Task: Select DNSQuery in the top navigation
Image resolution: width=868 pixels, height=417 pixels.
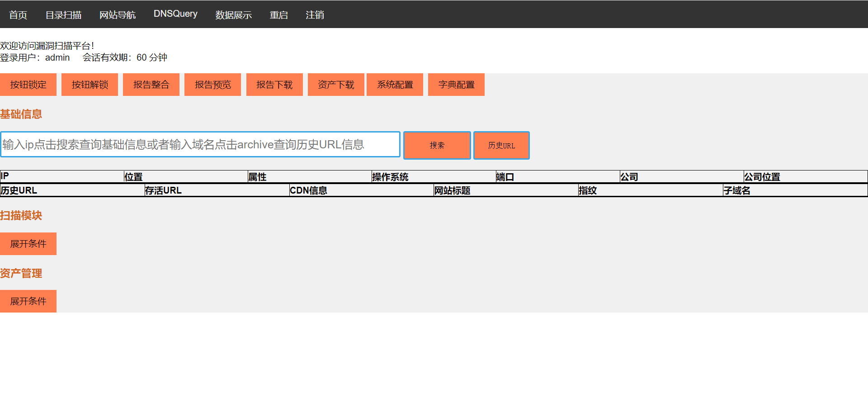Action: click(175, 14)
